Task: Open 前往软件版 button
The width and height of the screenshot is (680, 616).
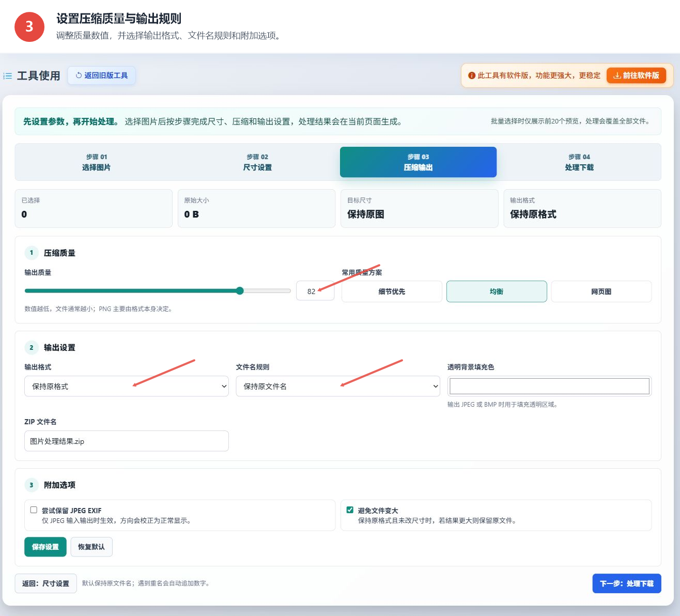Action: coord(636,75)
